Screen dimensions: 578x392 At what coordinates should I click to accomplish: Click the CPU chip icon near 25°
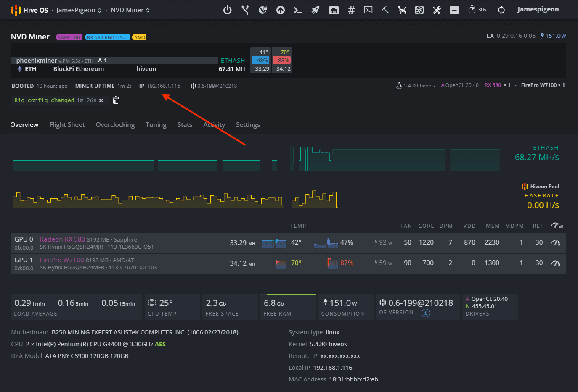(x=152, y=303)
